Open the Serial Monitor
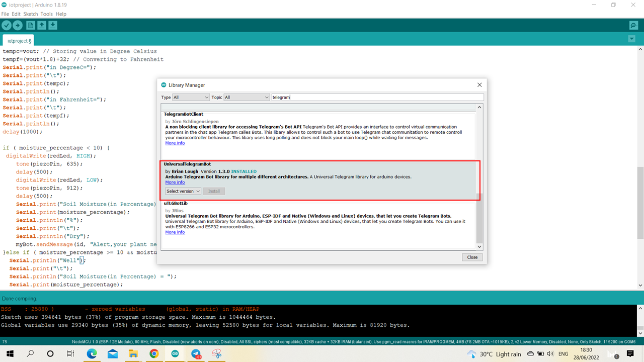The height and width of the screenshot is (362, 644). [x=633, y=26]
